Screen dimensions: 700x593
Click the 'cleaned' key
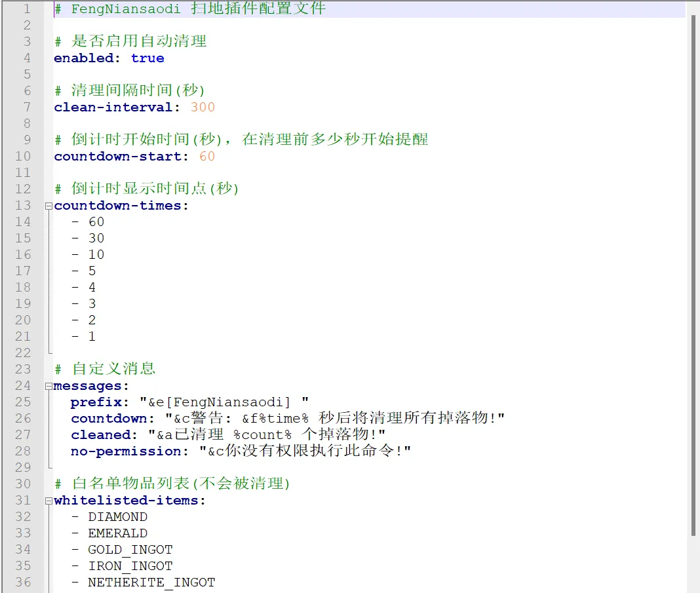point(100,435)
